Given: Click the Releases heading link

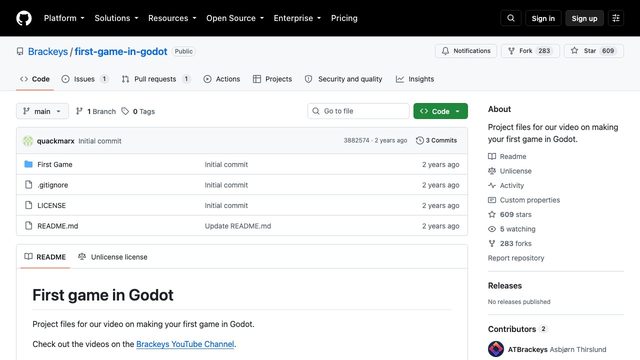Looking at the screenshot, I should pos(505,286).
